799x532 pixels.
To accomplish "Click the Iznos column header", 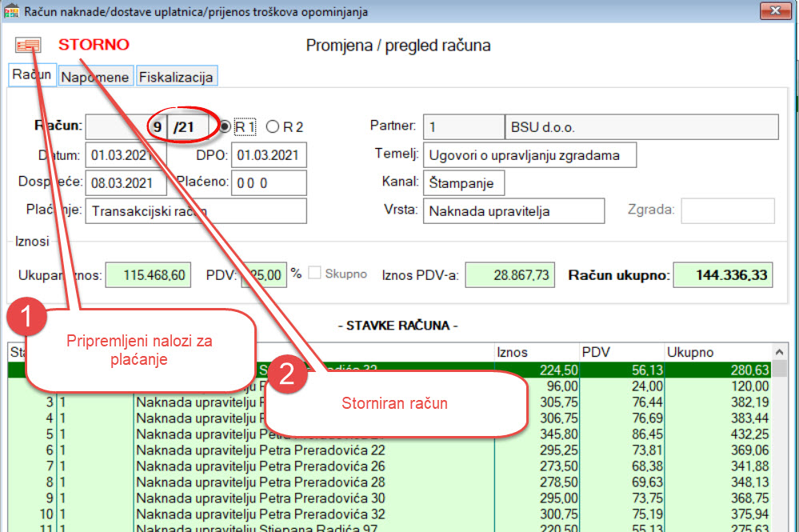I will tap(536, 352).
